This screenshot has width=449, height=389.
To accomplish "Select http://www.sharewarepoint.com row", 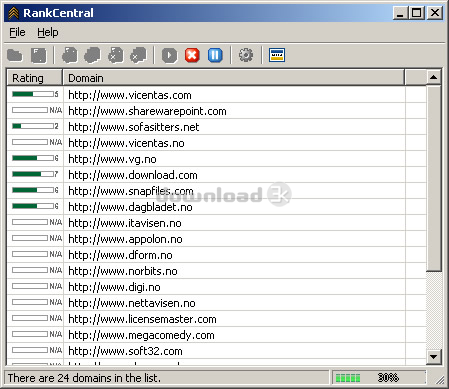I will pyautogui.click(x=216, y=111).
